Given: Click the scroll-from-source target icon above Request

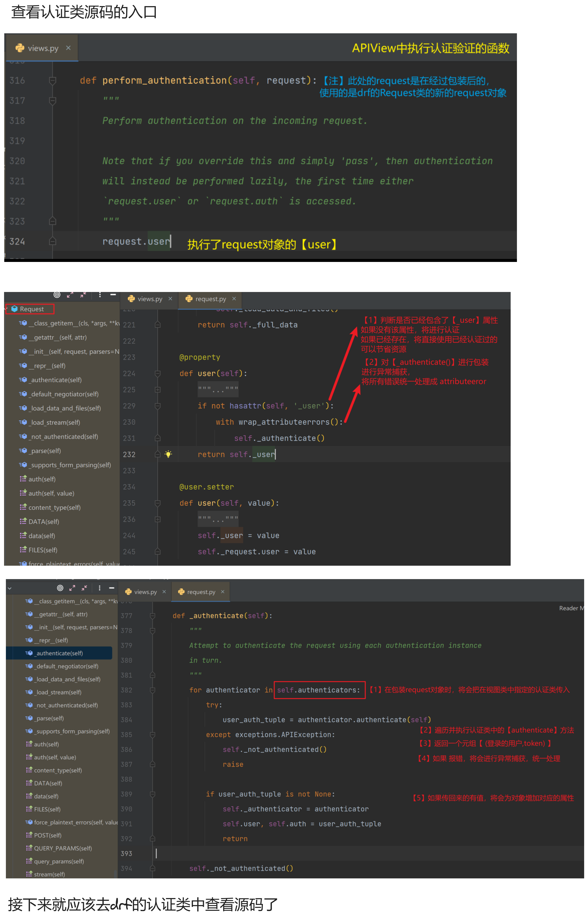Looking at the screenshot, I should click(57, 294).
